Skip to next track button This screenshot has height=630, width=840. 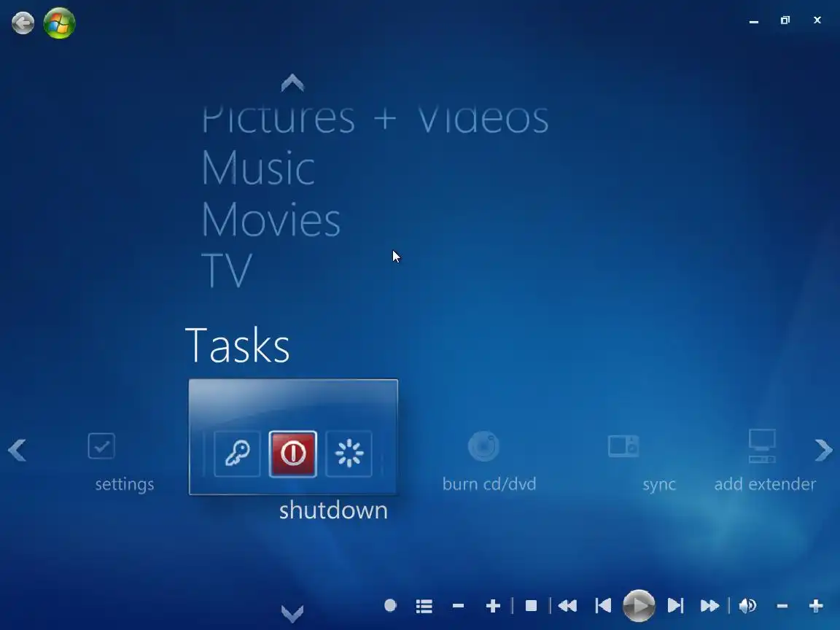click(x=675, y=606)
